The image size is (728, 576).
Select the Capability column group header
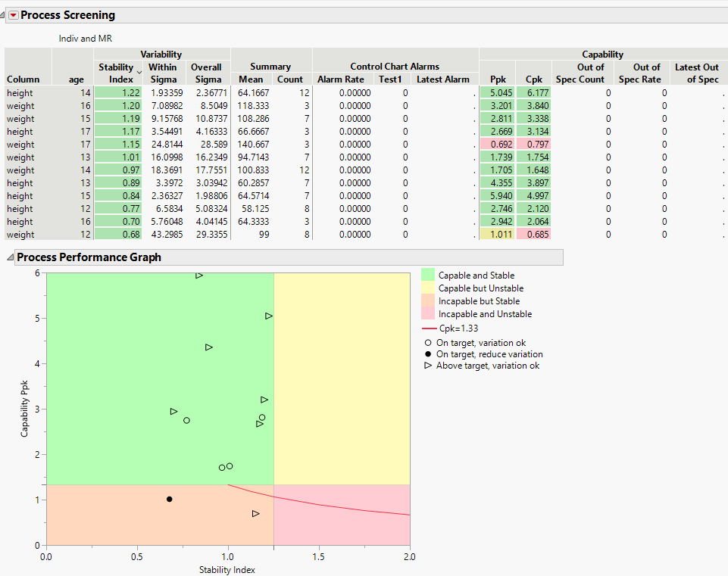[602, 54]
